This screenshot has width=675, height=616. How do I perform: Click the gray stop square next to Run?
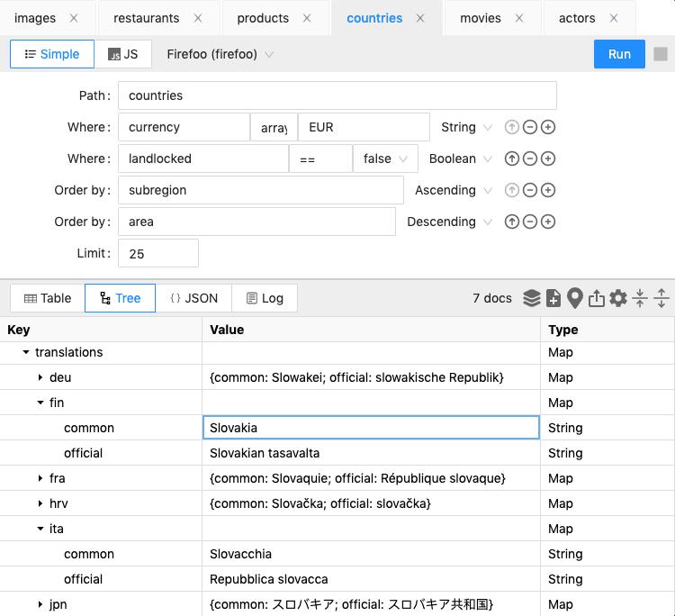661,54
